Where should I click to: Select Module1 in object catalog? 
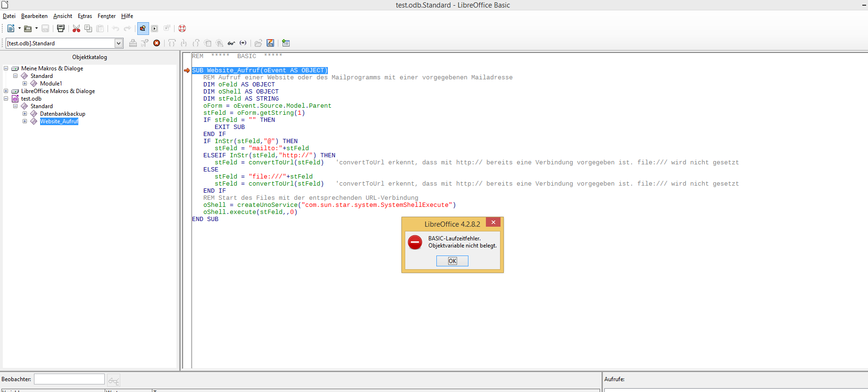tap(51, 84)
